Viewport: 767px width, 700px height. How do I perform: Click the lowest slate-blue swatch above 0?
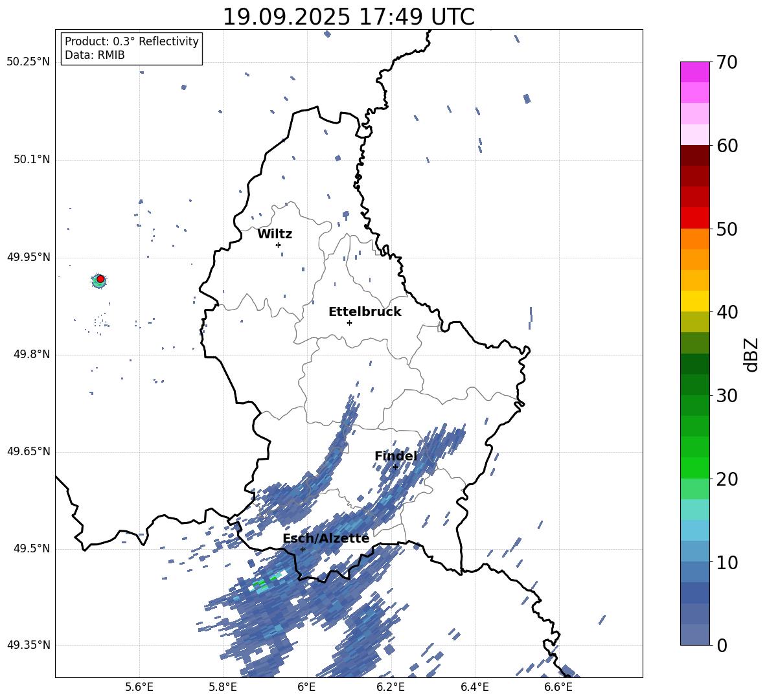click(x=694, y=635)
